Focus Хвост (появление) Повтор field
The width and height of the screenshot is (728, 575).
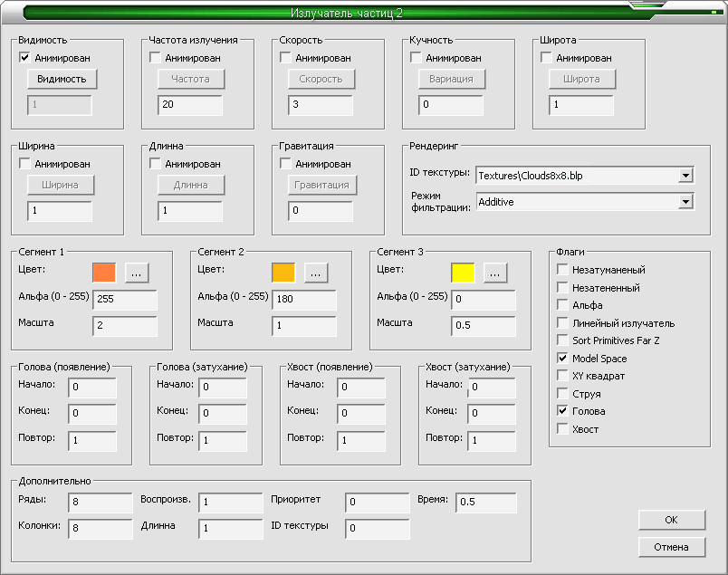tap(361, 440)
